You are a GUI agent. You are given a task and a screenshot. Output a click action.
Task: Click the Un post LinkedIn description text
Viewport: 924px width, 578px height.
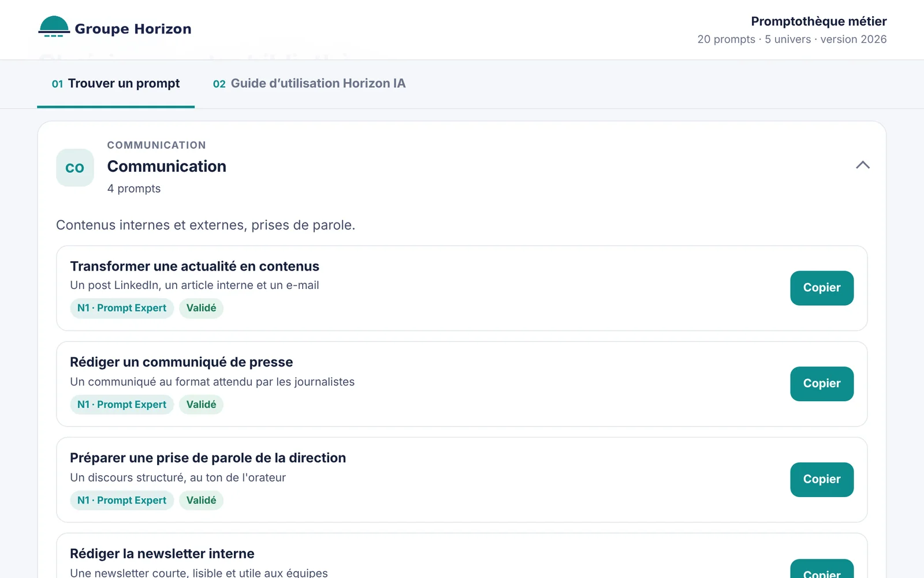195,286
